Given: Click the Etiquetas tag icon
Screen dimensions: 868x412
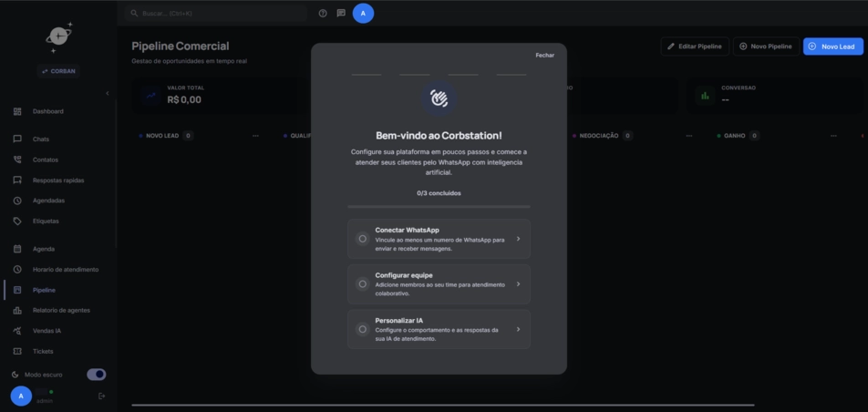Looking at the screenshot, I should tap(17, 221).
